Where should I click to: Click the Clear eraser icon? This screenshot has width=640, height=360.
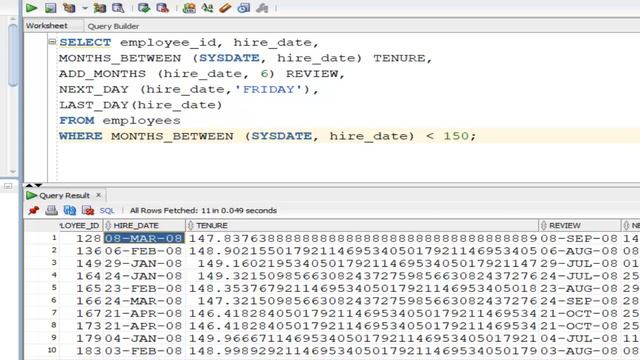(225, 8)
